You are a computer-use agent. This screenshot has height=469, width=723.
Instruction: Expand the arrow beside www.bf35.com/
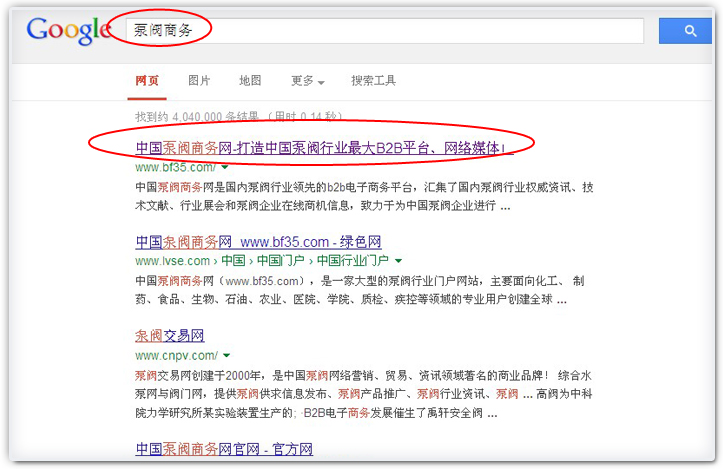pyautogui.click(x=225, y=167)
